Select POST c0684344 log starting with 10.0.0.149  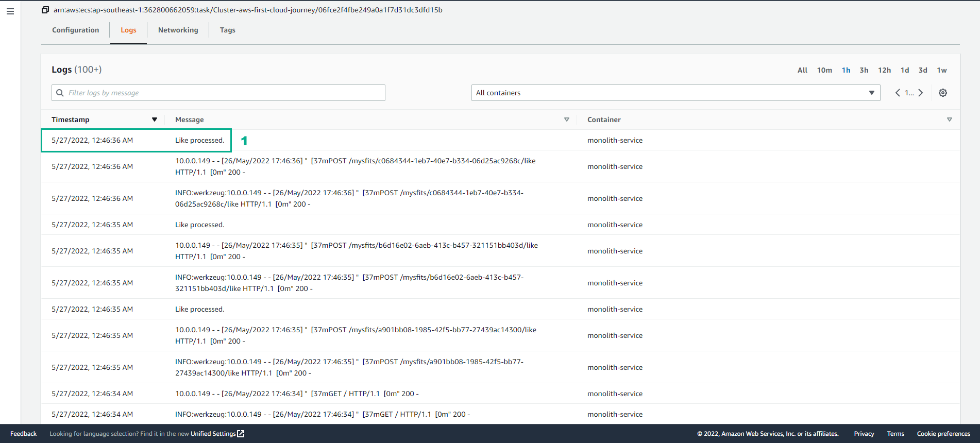tap(356, 166)
